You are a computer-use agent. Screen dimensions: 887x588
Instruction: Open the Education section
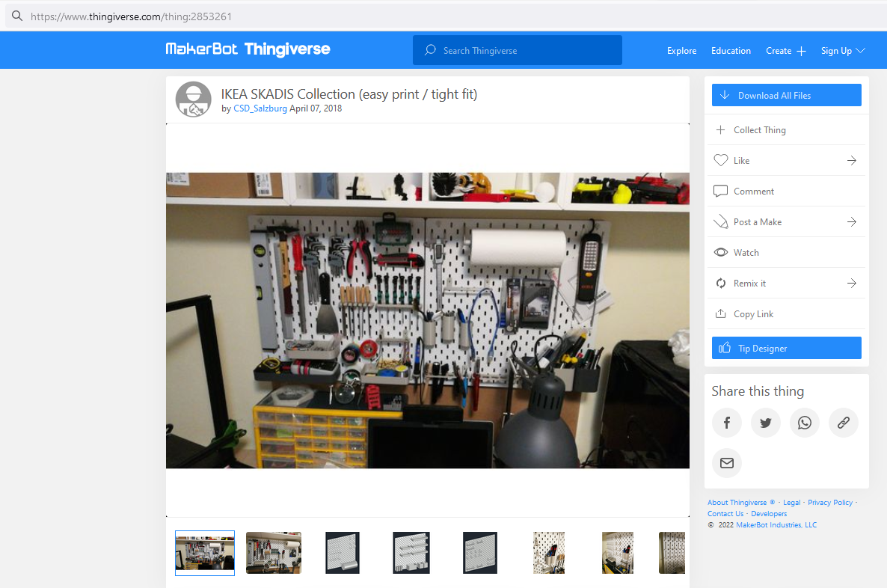pyautogui.click(x=731, y=50)
